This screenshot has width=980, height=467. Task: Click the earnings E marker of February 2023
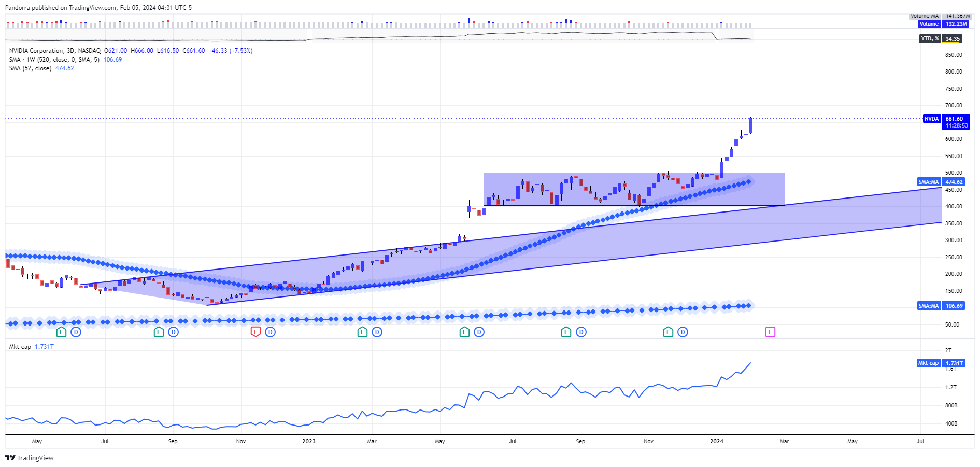point(362,332)
